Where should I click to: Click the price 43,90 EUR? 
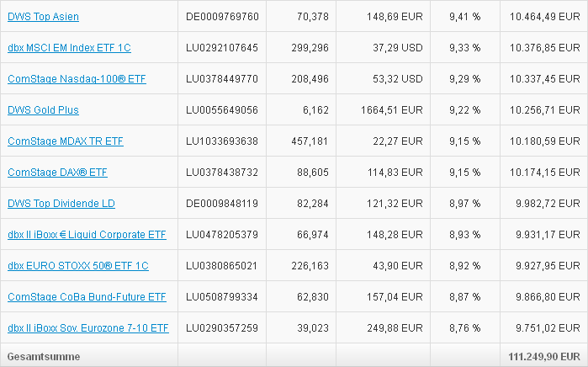[398, 266]
